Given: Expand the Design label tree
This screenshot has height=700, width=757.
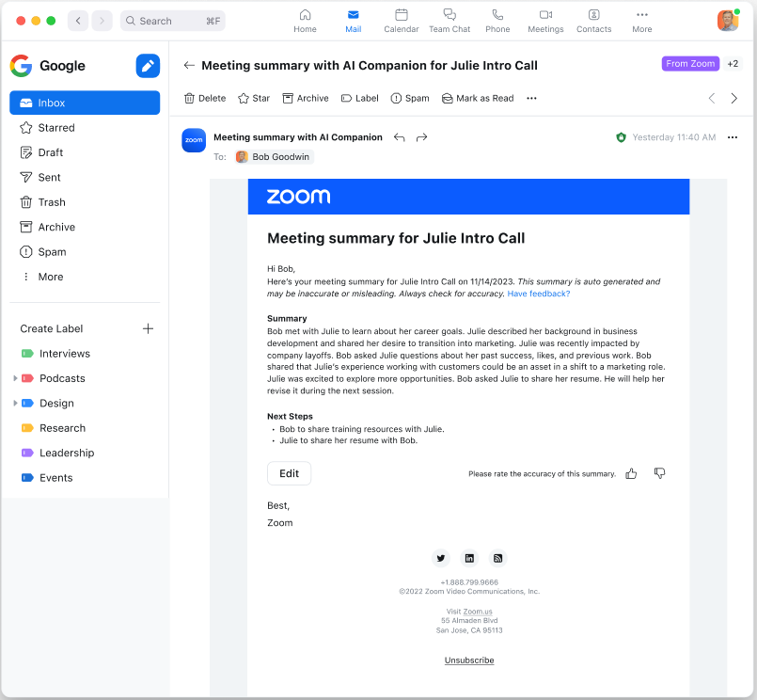Looking at the screenshot, I should coord(15,404).
